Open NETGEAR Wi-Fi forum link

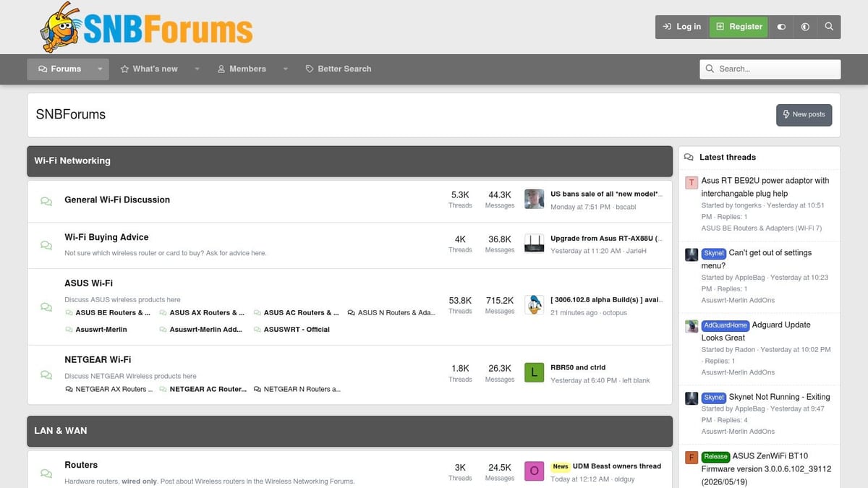tap(98, 359)
